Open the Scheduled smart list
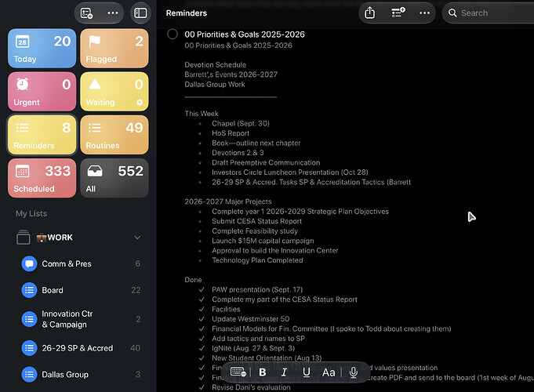 pos(42,178)
